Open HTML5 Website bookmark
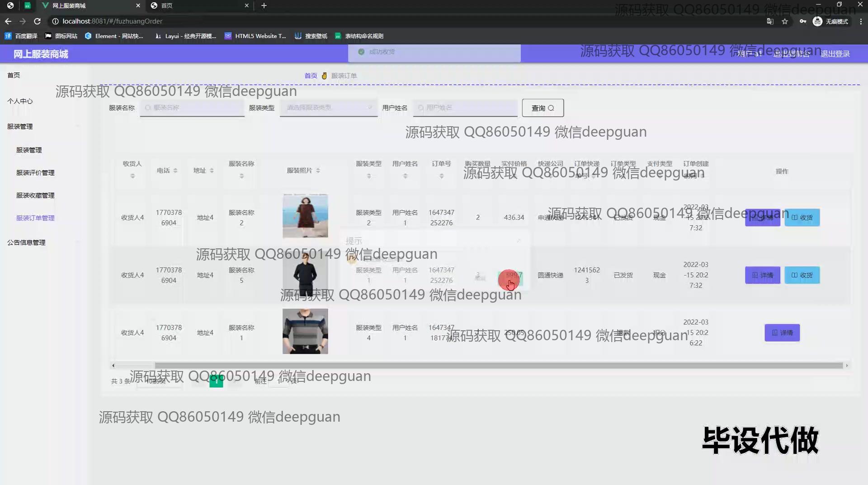The image size is (868, 485). pos(255,36)
